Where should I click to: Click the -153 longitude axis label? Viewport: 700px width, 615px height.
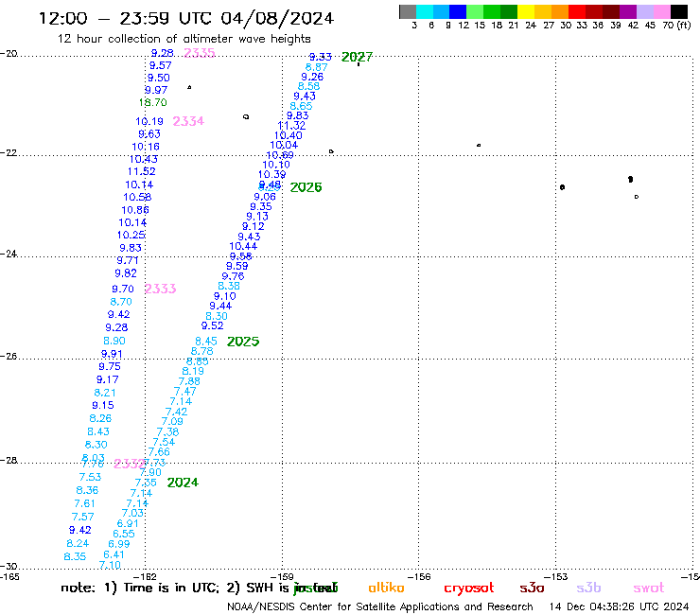556,576
